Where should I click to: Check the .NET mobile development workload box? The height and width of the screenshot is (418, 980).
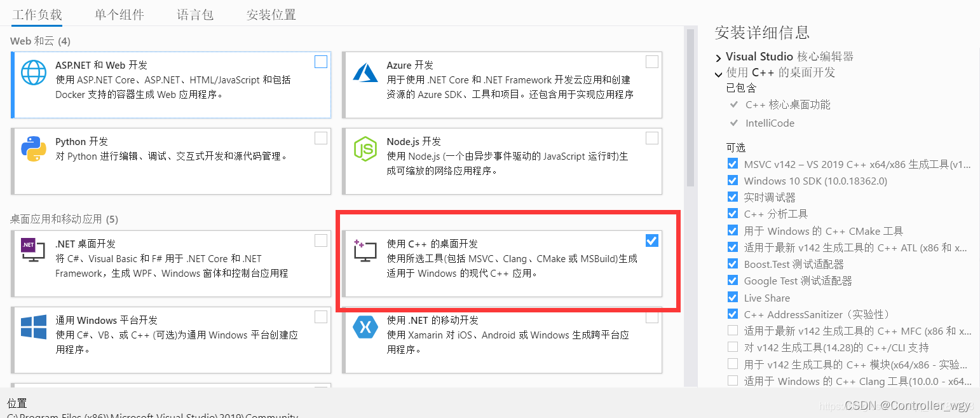tap(652, 317)
